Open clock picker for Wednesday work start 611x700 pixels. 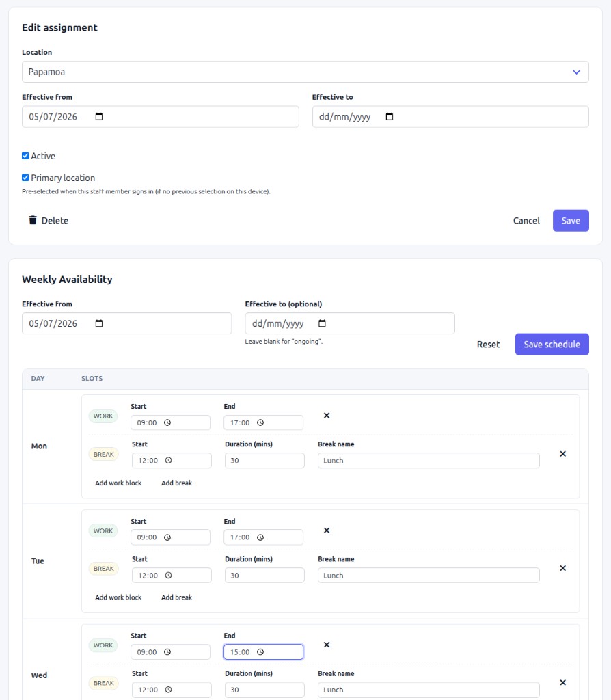(x=167, y=651)
